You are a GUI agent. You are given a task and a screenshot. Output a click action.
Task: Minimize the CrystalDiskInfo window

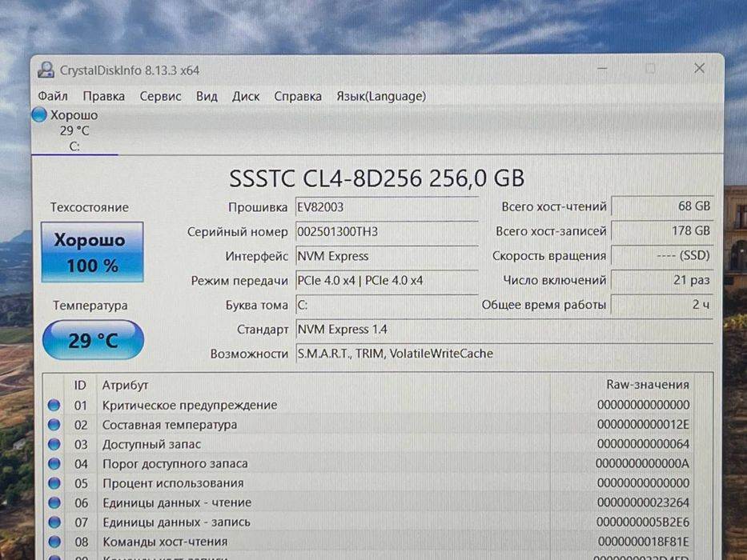tap(602, 68)
